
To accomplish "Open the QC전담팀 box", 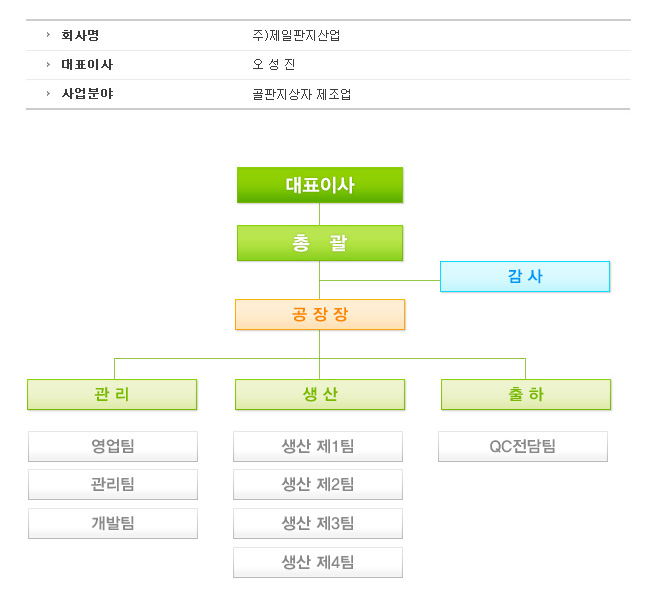I will click(x=523, y=446).
